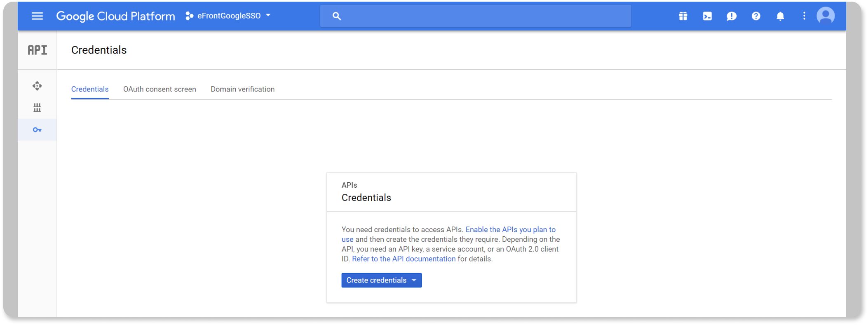
Task: Open the notifications bell
Action: 780,16
